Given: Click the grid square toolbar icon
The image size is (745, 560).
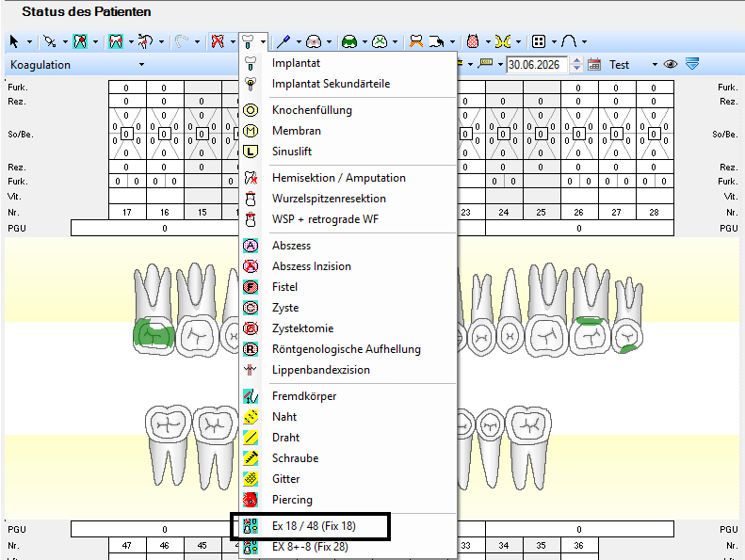Looking at the screenshot, I should (x=539, y=41).
